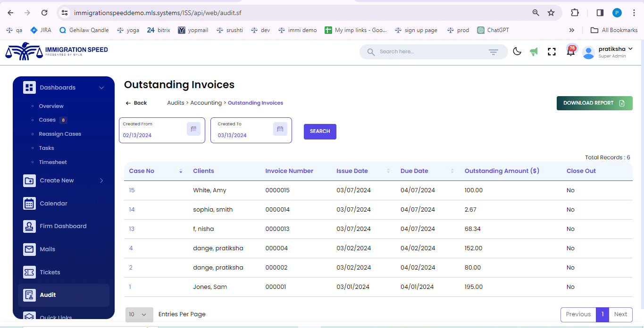Go back with the Back arrow link

pos(136,103)
